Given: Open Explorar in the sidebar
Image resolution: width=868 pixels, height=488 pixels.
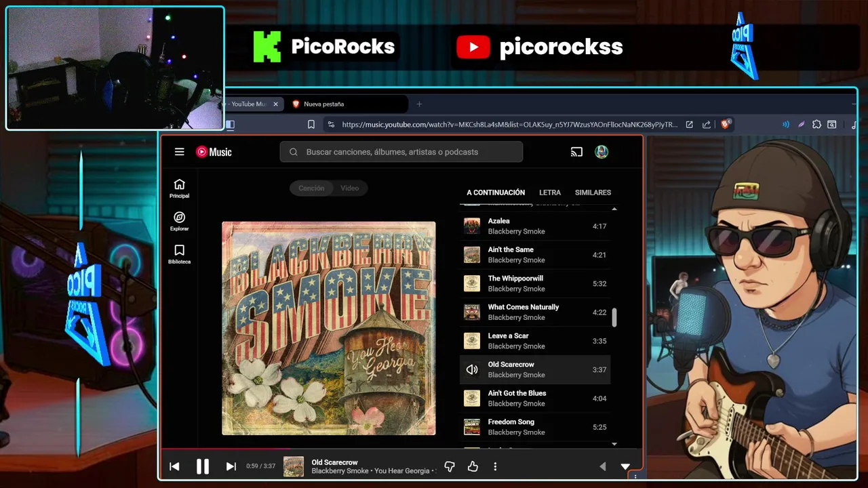Looking at the screenshot, I should pos(179,221).
